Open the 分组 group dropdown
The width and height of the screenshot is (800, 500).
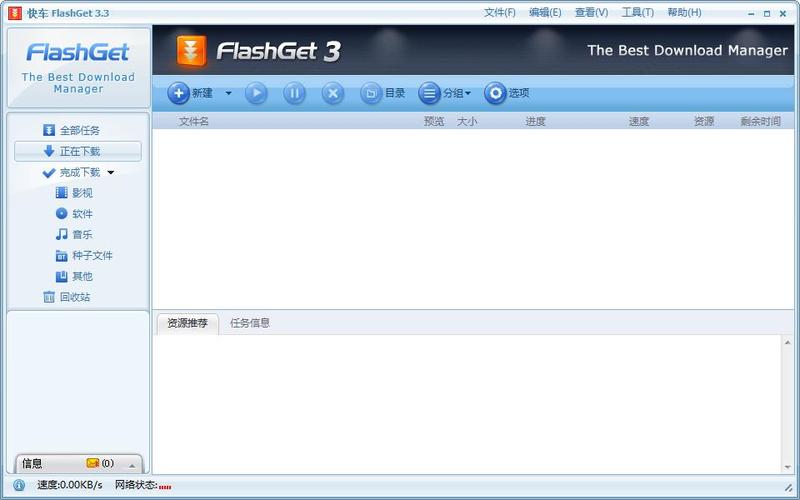pyautogui.click(x=444, y=93)
